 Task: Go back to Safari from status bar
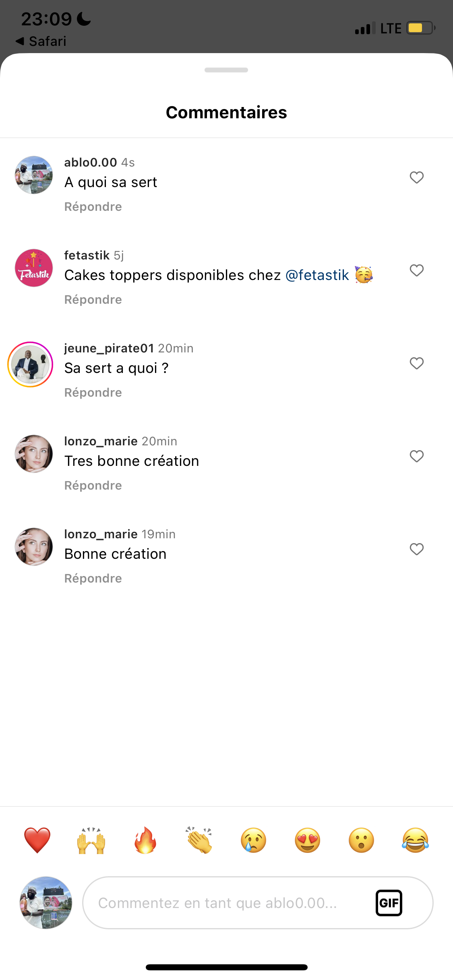click(x=41, y=41)
